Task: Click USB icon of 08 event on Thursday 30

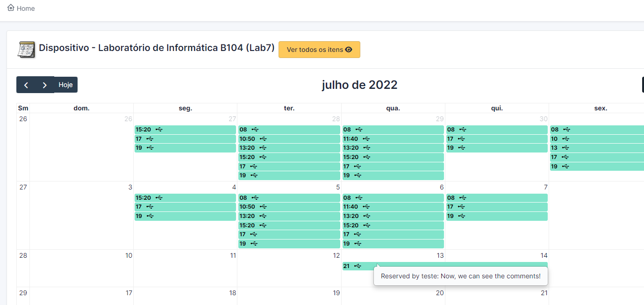Action: 463,130
